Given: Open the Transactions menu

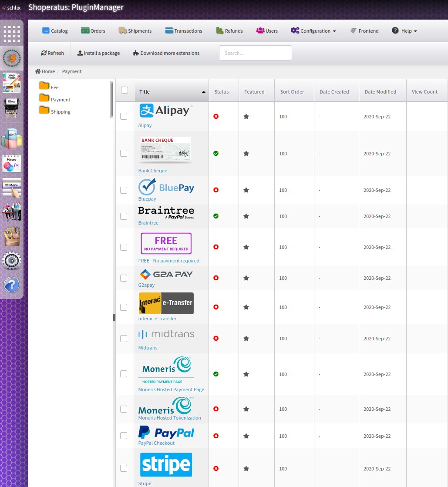Looking at the screenshot, I should click(184, 31).
